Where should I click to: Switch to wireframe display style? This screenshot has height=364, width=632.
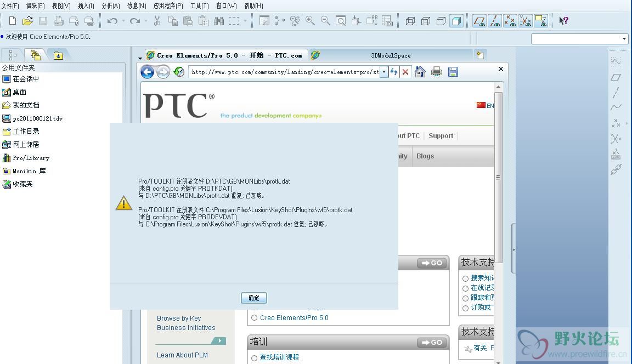tap(410, 21)
